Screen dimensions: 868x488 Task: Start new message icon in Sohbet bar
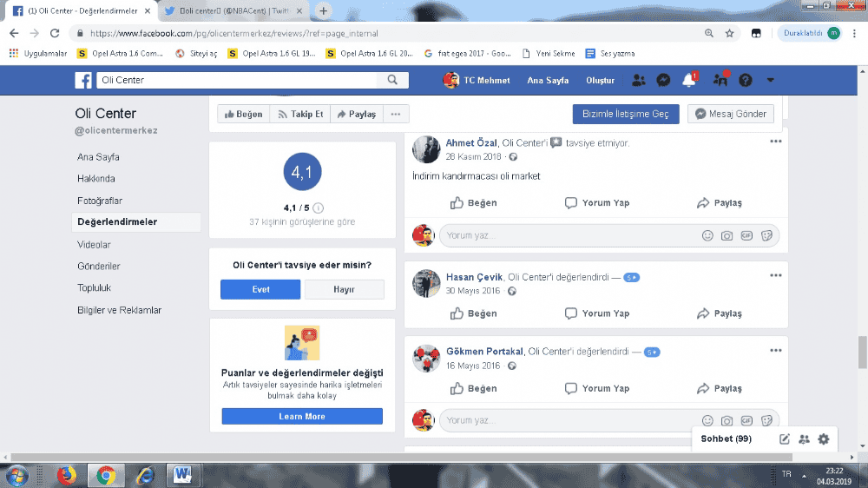click(x=785, y=439)
